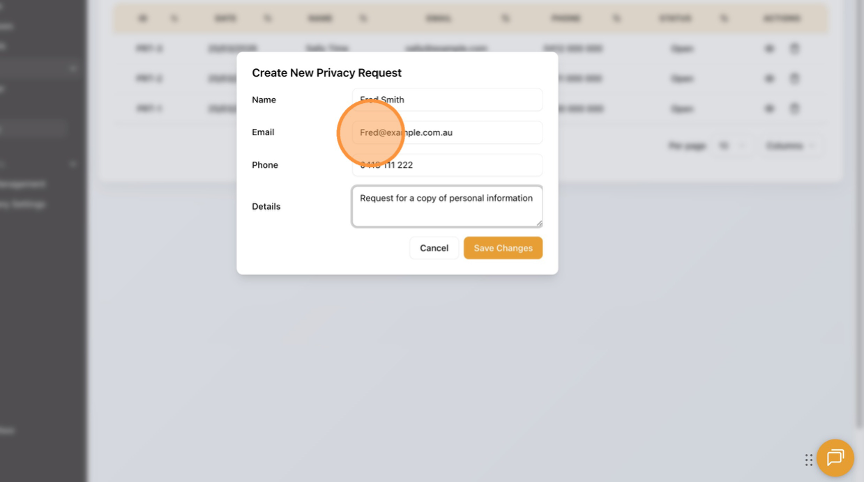Click into the Phone number field
The image size is (864, 482).
point(447,165)
